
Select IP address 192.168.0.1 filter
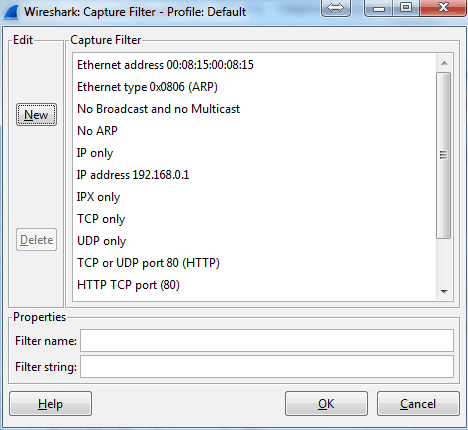254,175
